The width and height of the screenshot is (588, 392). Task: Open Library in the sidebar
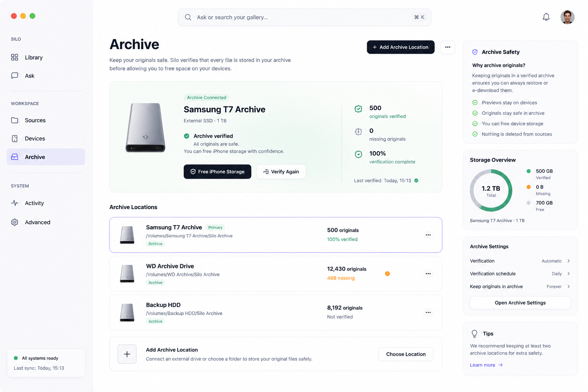[46, 57]
